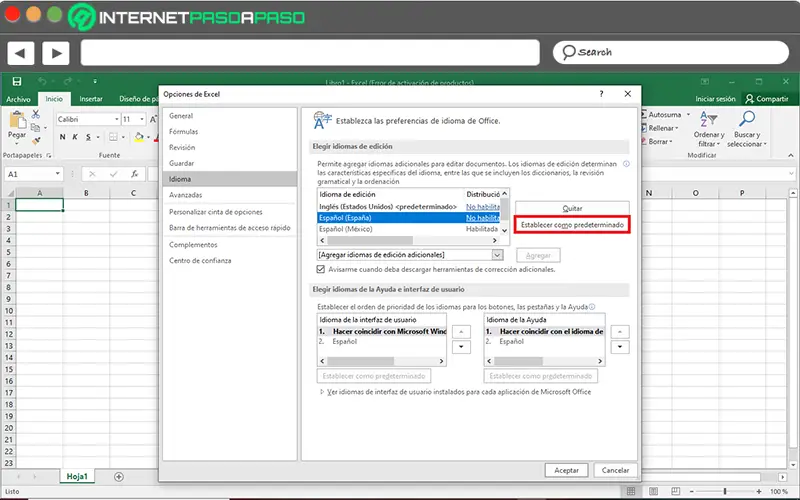
Task: Click the Format Painter brush icon
Action: 36,140
